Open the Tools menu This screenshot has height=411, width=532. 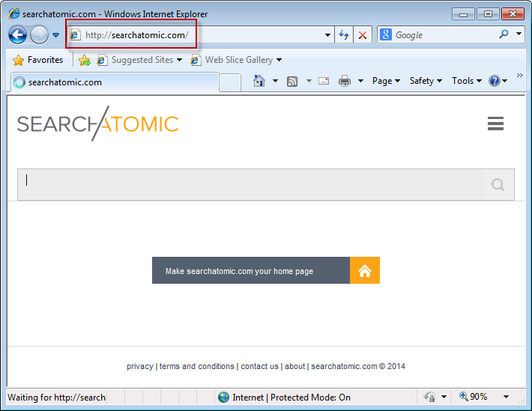point(467,81)
